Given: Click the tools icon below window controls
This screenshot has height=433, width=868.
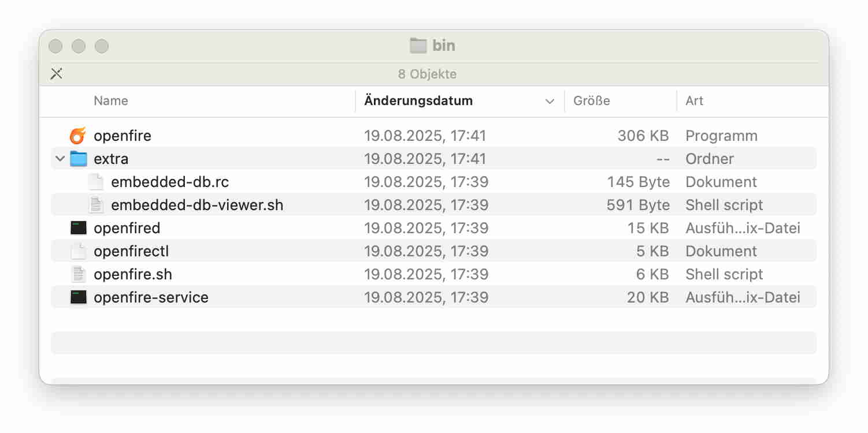Looking at the screenshot, I should click(56, 73).
